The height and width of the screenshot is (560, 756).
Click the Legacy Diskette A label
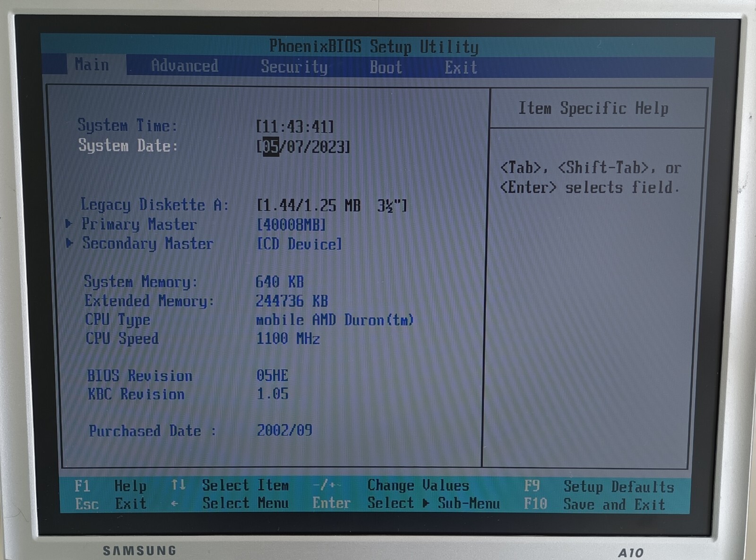(x=155, y=204)
